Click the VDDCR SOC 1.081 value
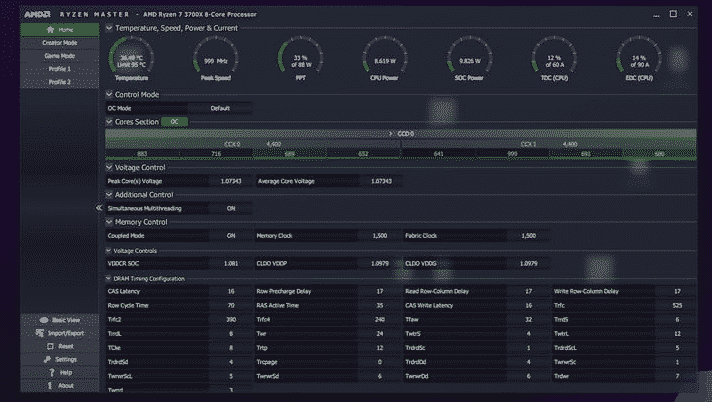Image resolution: width=712 pixels, height=402 pixels. tap(231, 263)
